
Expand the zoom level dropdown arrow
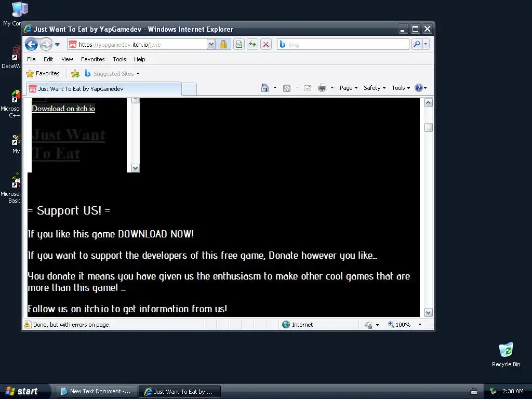coord(420,325)
